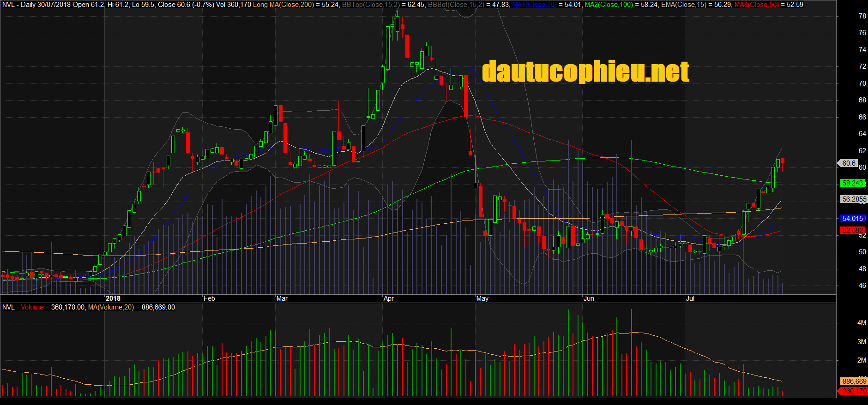The height and width of the screenshot is (405, 868).
Task: Click the dautucophieu.net watermark
Action: coord(585,72)
